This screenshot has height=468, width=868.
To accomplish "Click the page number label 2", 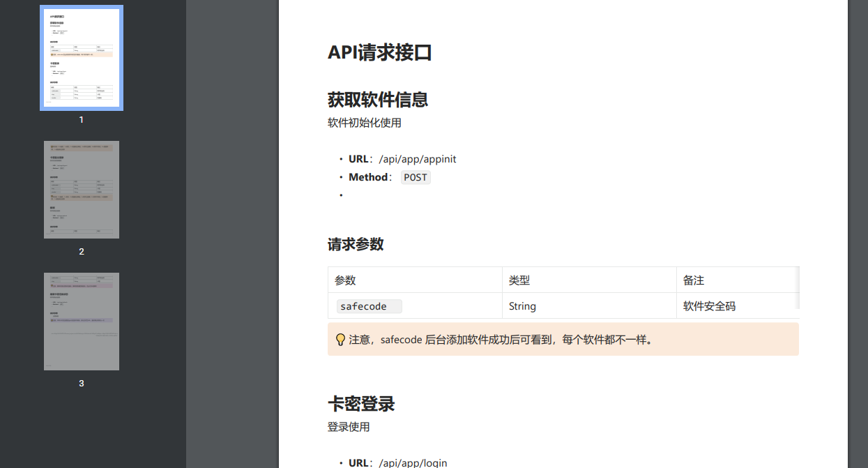I will [x=81, y=251].
